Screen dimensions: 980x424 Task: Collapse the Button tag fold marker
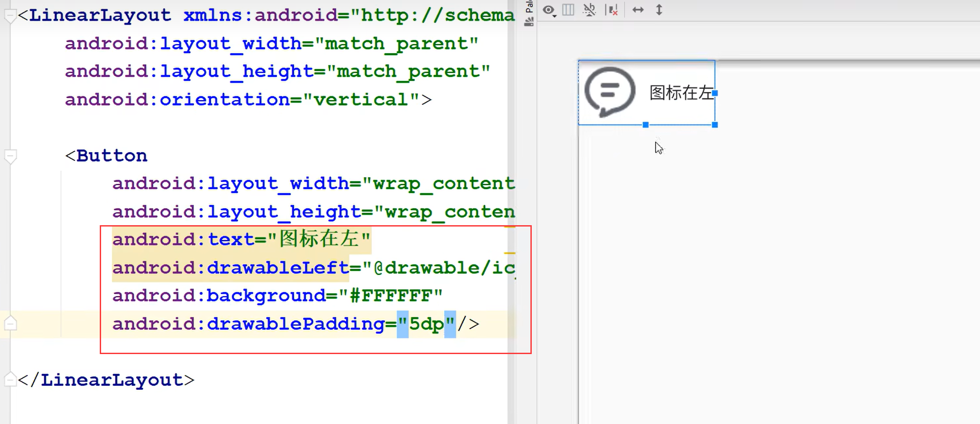[10, 157]
